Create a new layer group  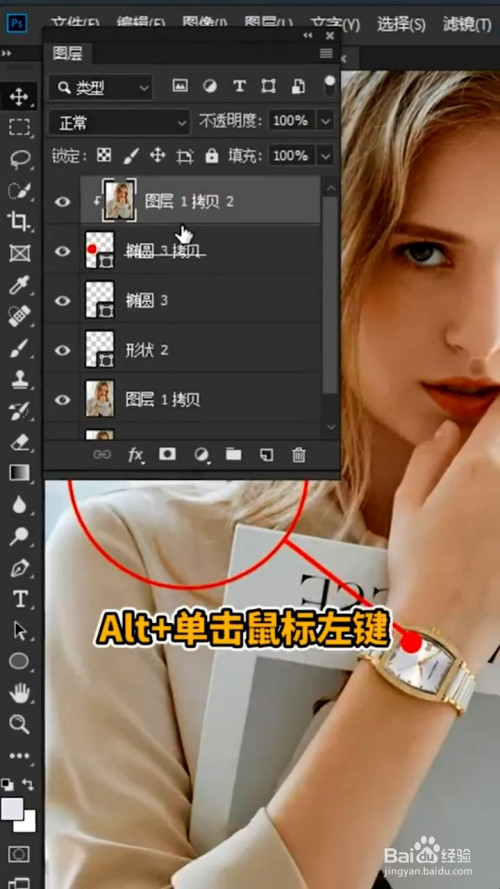coord(234,454)
